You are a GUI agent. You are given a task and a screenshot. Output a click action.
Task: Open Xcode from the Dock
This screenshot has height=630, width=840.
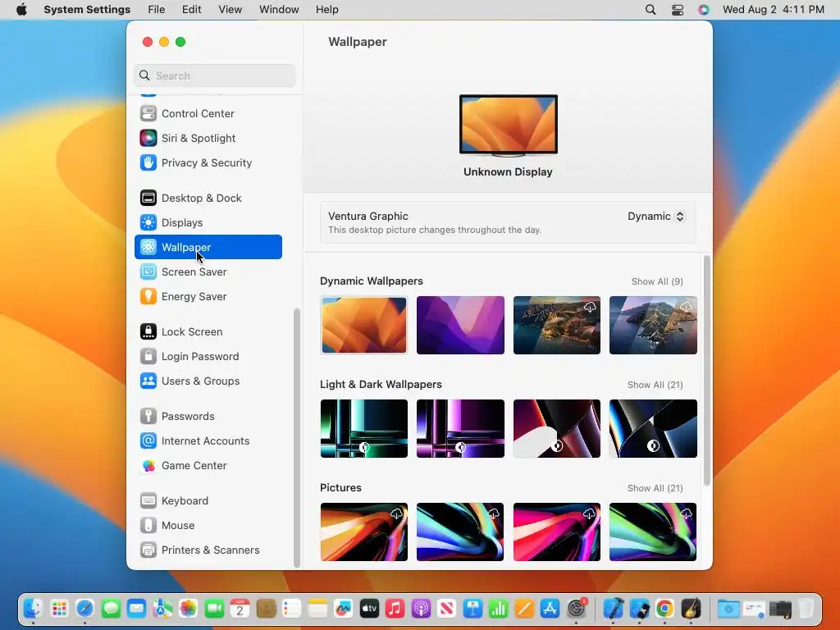(x=613, y=609)
